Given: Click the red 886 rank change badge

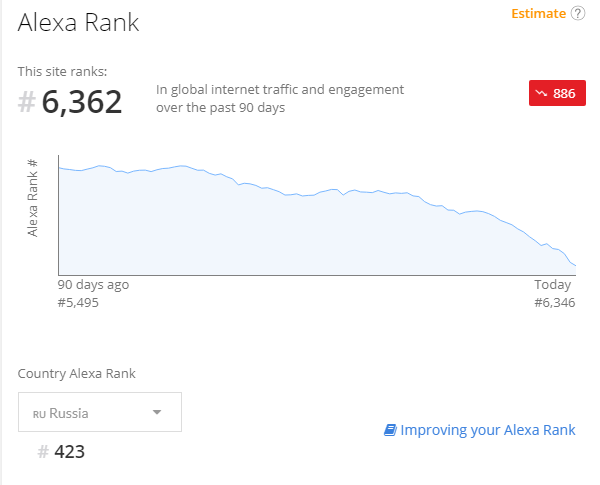Looking at the screenshot, I should [557, 93].
